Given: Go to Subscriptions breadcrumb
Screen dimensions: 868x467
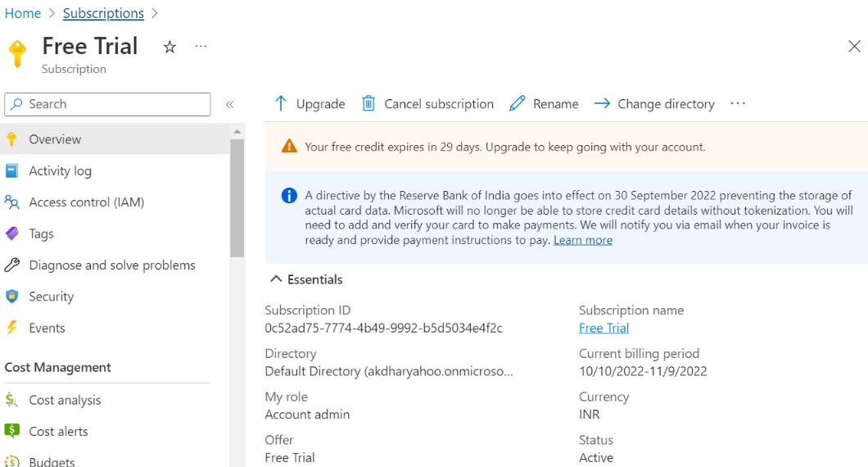Looking at the screenshot, I should click(103, 13).
